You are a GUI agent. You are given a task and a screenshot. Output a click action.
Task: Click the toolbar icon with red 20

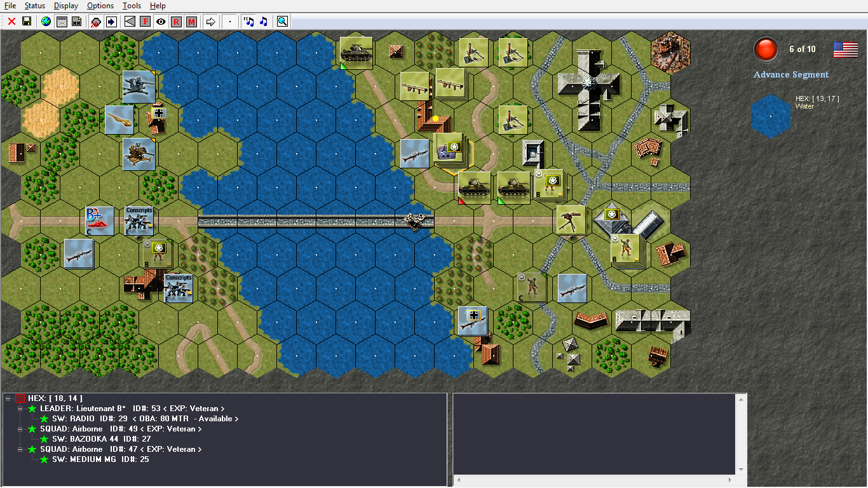[95, 22]
